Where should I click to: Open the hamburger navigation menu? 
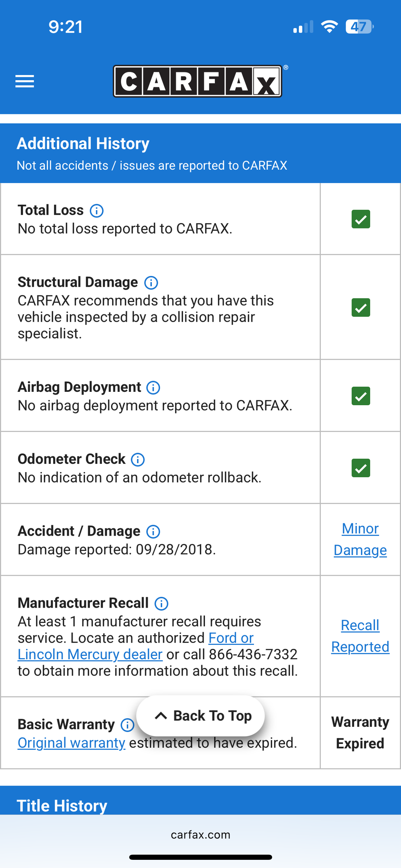click(x=25, y=81)
